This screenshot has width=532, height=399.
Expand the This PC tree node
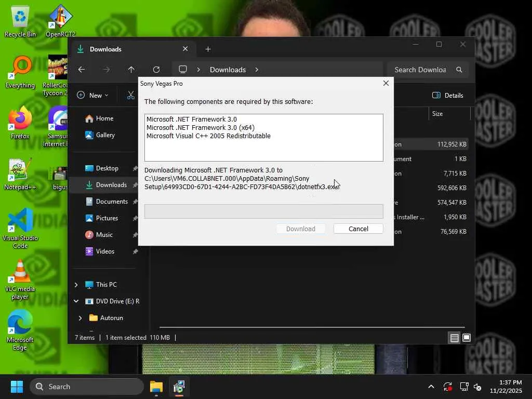[76, 285]
